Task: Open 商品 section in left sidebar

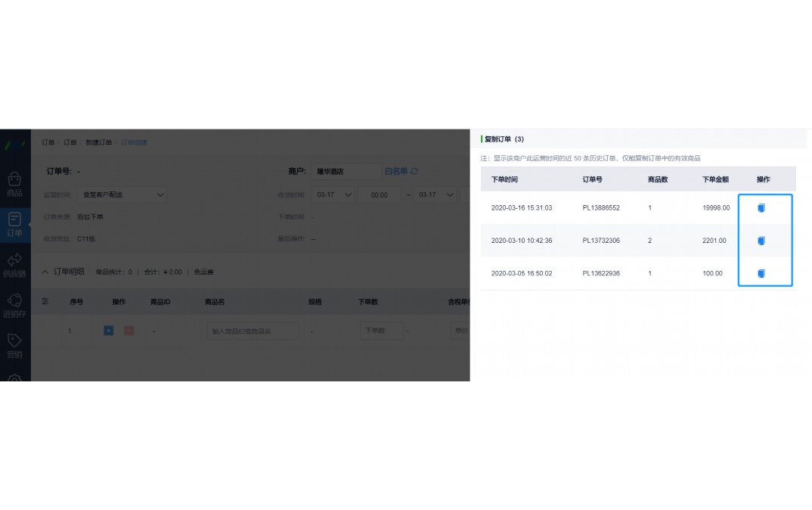Action: pos(14,185)
